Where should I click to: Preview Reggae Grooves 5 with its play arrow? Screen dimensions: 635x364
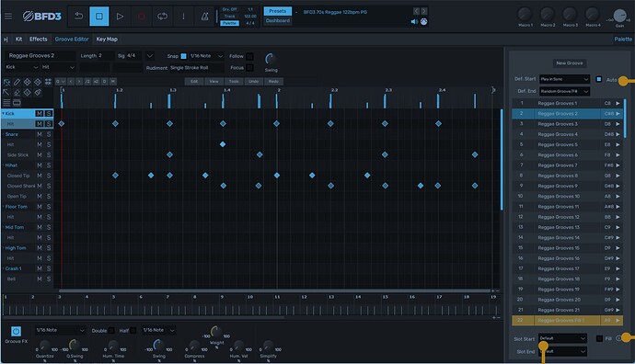pos(618,144)
